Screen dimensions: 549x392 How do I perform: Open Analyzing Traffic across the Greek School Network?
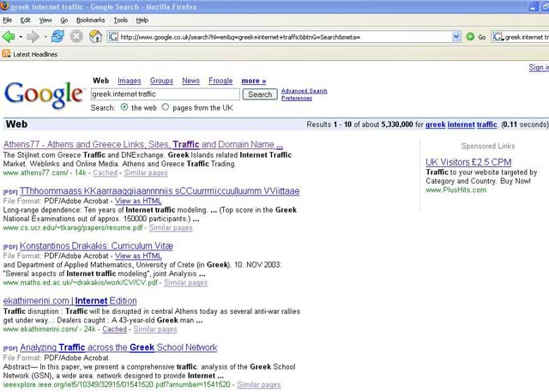coord(118,347)
